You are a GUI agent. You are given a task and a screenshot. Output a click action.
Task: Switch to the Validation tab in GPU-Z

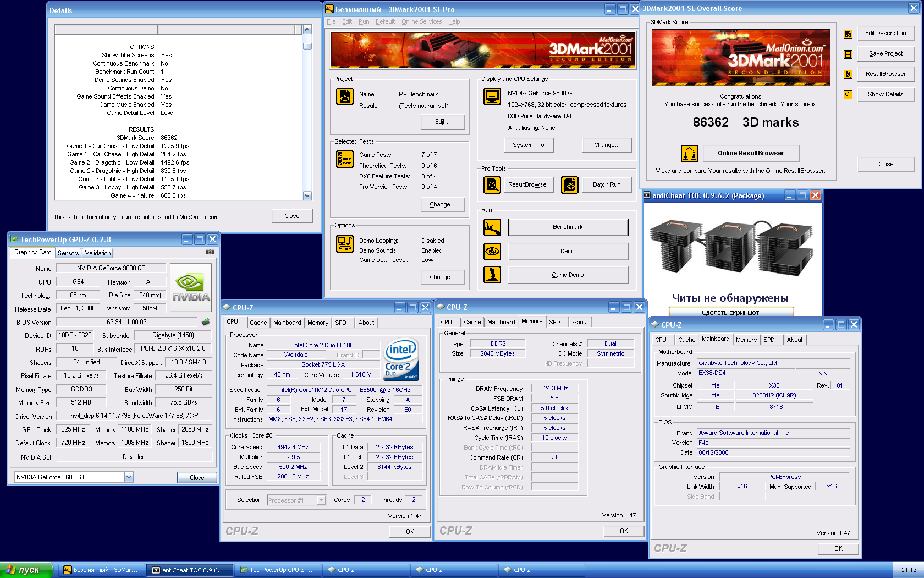pos(98,253)
